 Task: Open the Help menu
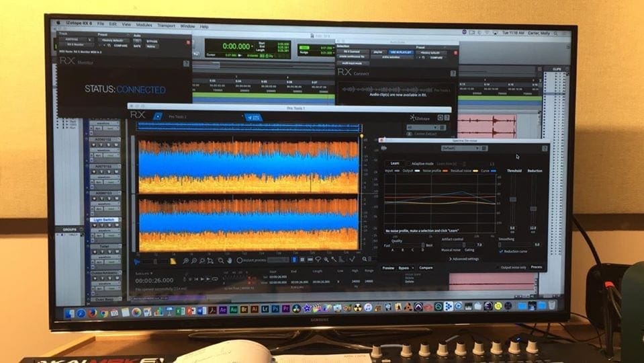pos(204,26)
